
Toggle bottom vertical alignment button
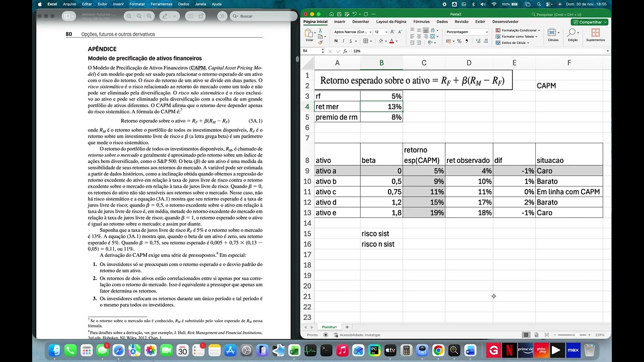tap(426, 30)
